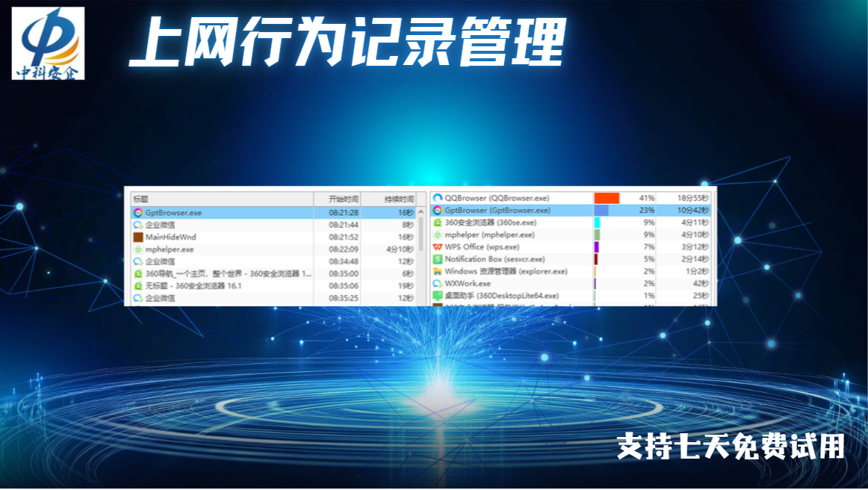Viewport: 868px width, 490px height.
Task: Select the 无标题 - 360安全浏览器 16.1 text
Action: 193,285
